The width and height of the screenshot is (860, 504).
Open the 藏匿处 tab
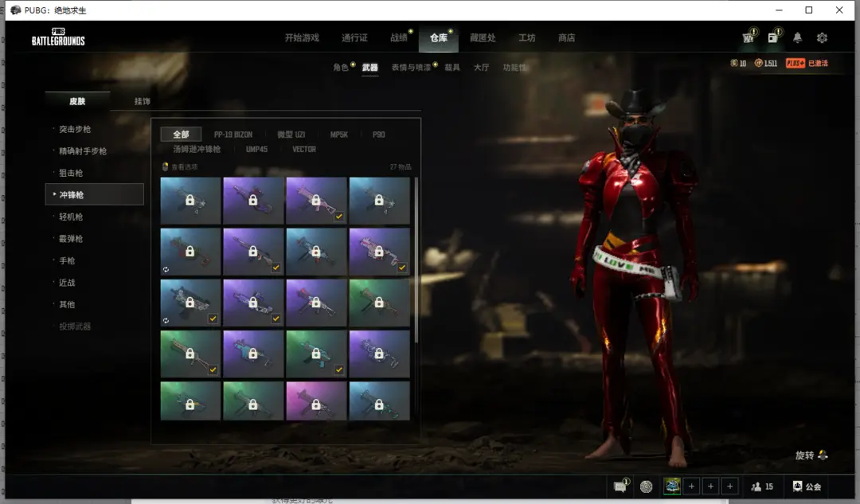pos(483,38)
